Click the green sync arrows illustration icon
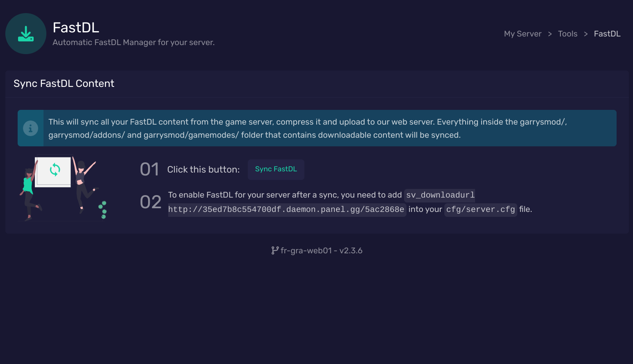This screenshot has width=633, height=364. tap(55, 169)
